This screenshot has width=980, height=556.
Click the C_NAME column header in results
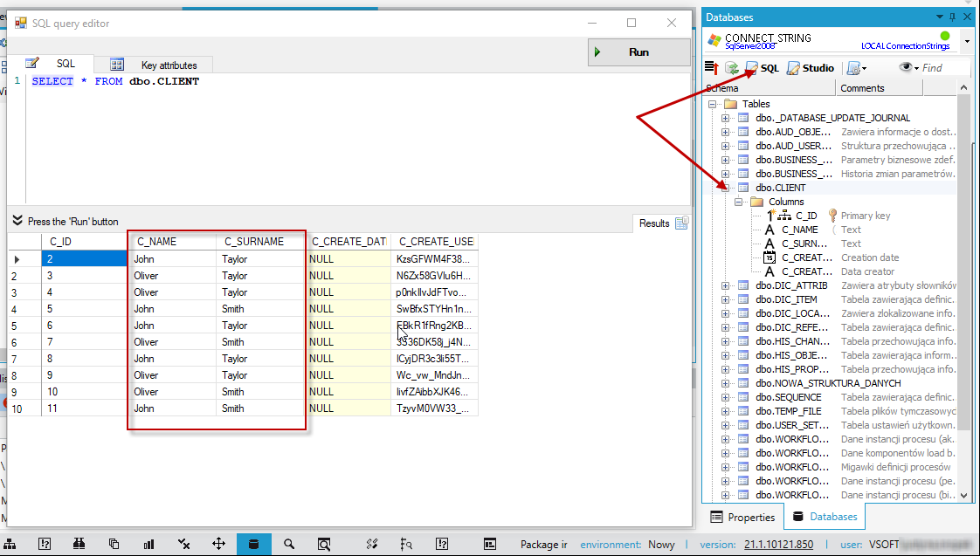coord(172,242)
